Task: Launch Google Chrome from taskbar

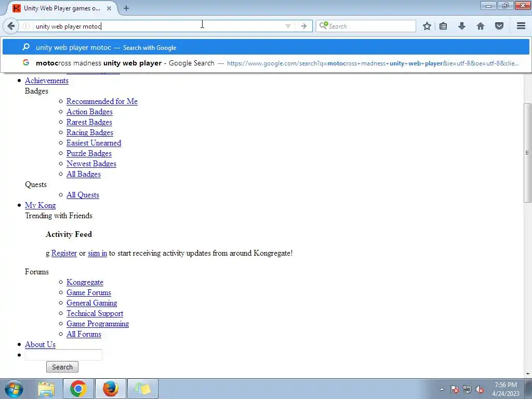Action: [78, 389]
